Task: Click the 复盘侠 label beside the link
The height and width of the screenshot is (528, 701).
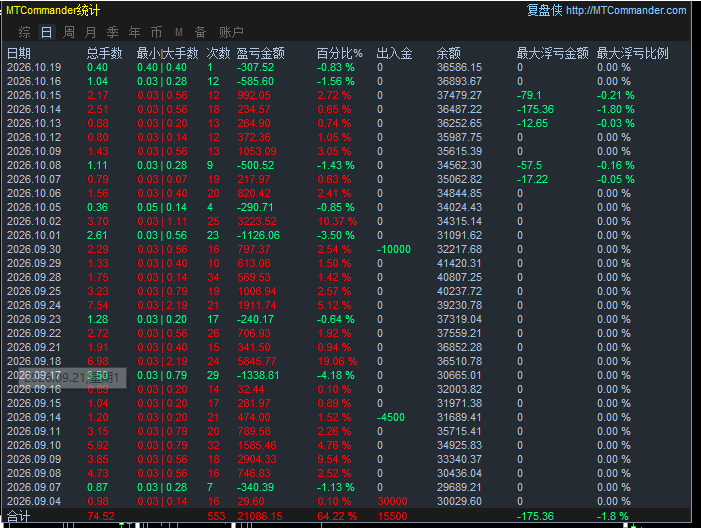Action: pyautogui.click(x=545, y=10)
